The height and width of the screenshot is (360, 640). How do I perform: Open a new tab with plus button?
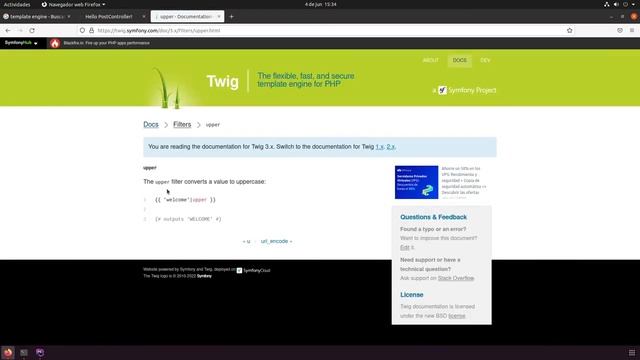tap(231, 17)
